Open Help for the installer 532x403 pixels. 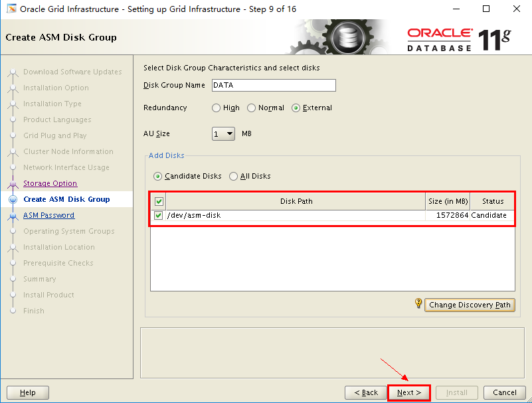pyautogui.click(x=28, y=392)
